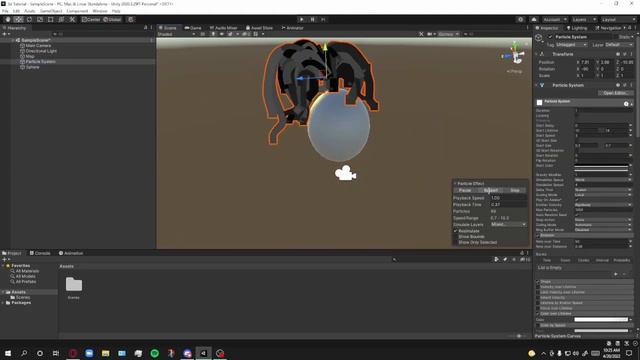Toggle scene audio icon in scene toolbar
Image resolution: width=640 pixels, height=360 pixels.
click(x=222, y=34)
